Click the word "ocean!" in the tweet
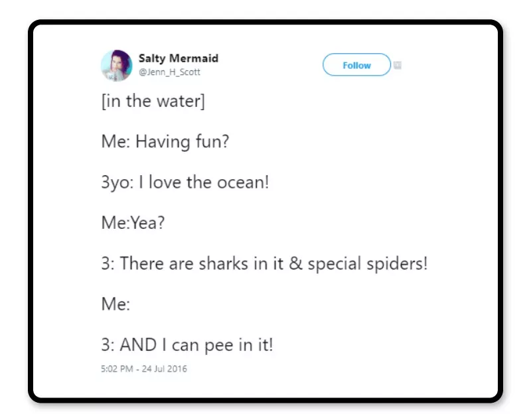Screen dimensions: 531x420 point(243,182)
